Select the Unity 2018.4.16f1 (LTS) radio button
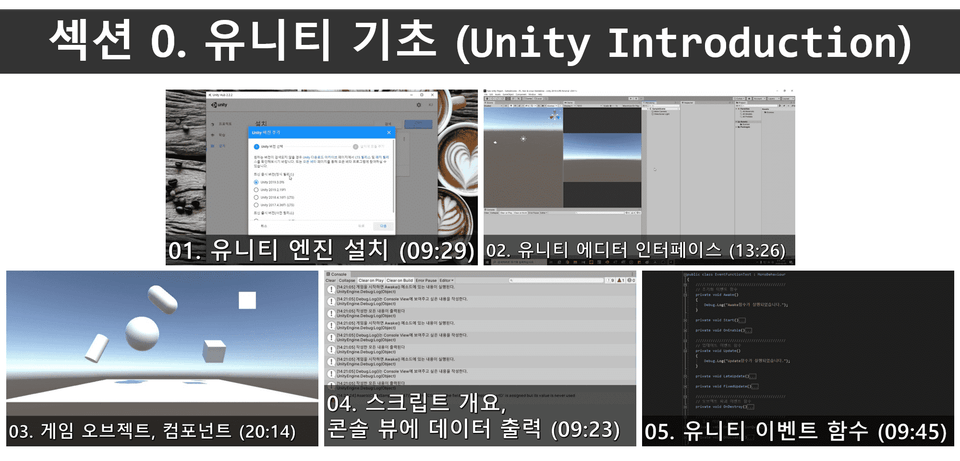 click(x=256, y=197)
